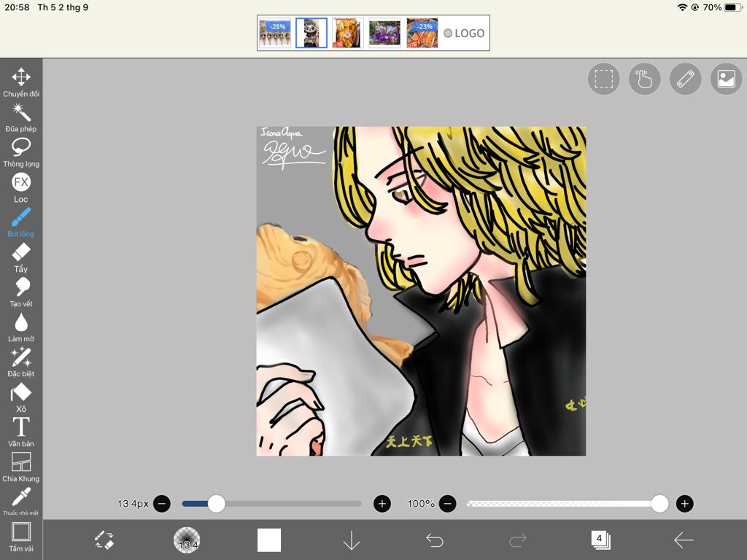
Task: Tap the down arrow to hide toolbar
Action: (x=352, y=540)
